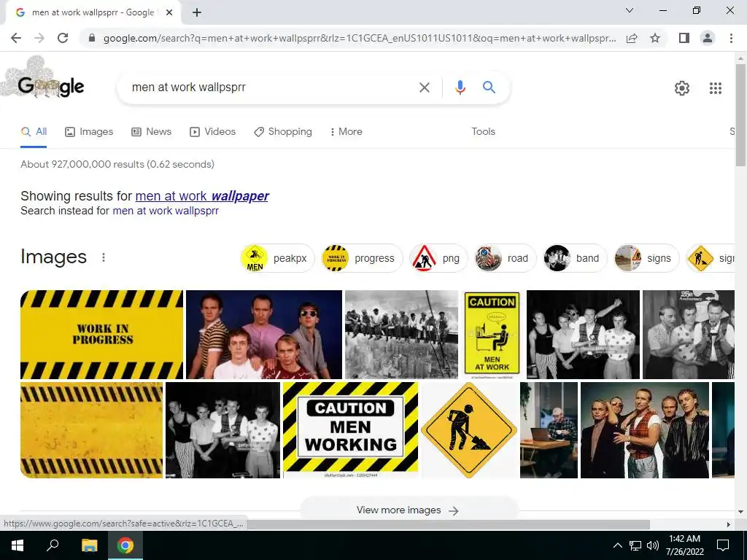
Task: Select the All results tab
Action: pos(34,132)
